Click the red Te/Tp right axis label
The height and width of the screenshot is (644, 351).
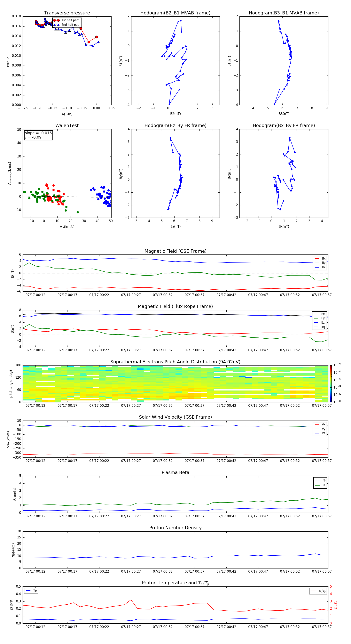[336, 605]
